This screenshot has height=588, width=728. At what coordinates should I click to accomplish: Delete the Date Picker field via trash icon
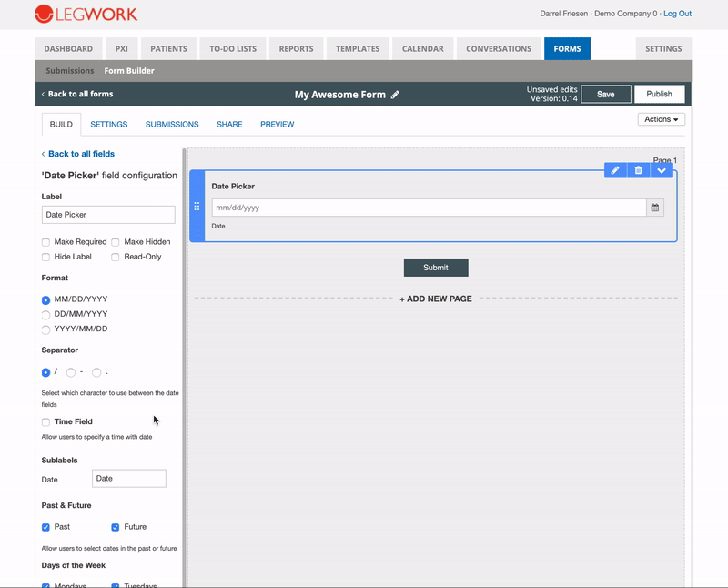pyautogui.click(x=639, y=170)
